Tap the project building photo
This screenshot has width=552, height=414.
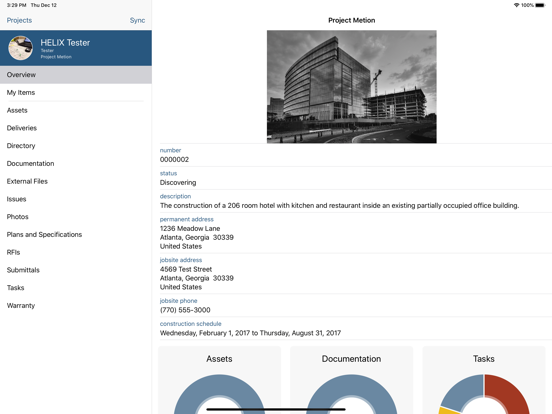[352, 87]
